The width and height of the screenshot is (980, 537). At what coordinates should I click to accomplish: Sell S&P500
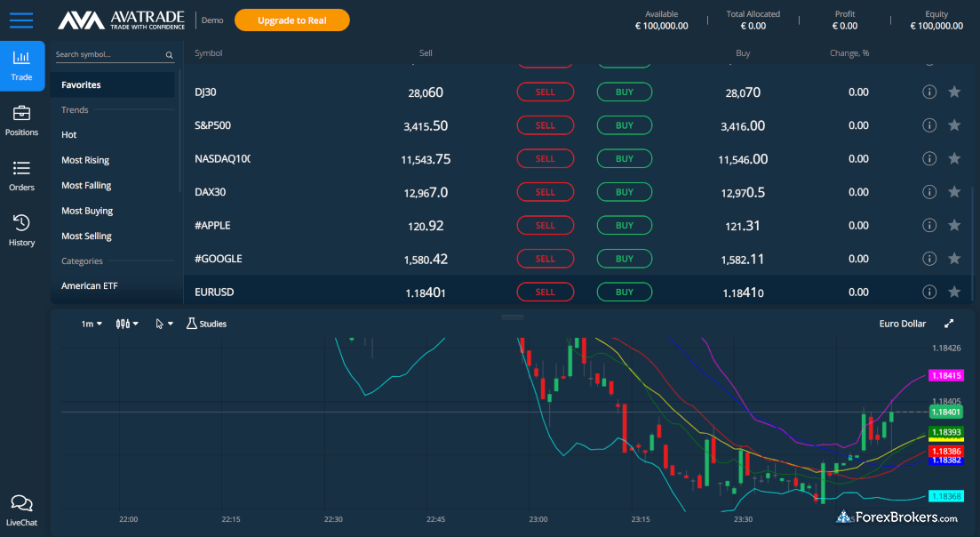click(545, 125)
